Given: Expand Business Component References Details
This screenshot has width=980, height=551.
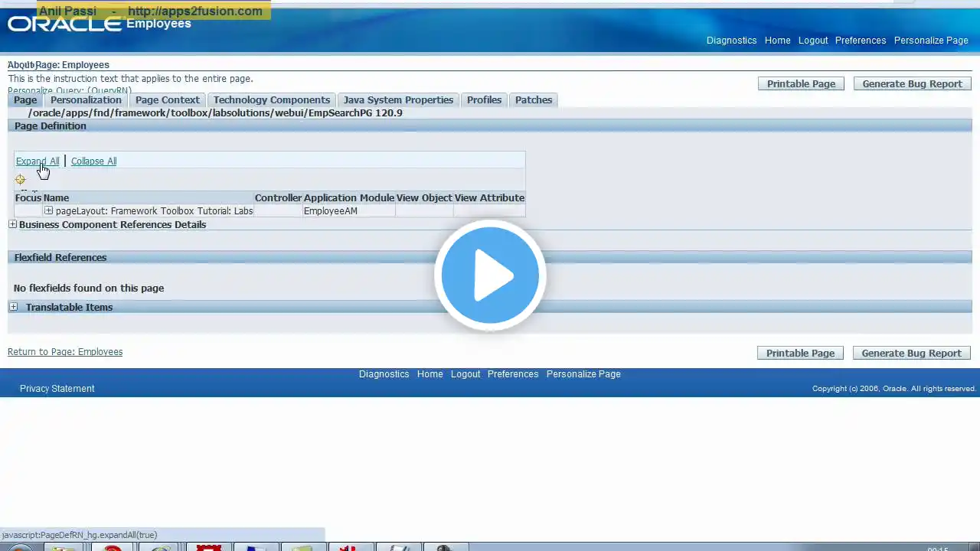Looking at the screenshot, I should coord(12,224).
